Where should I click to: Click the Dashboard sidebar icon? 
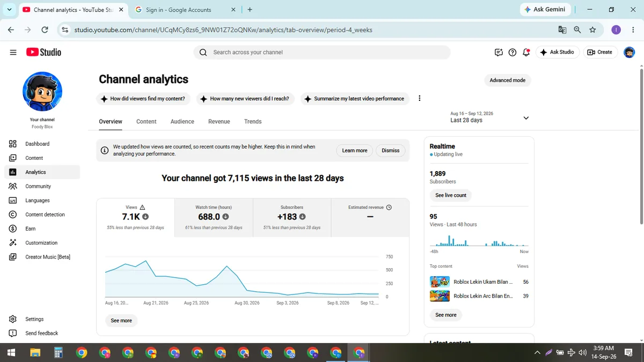13,144
